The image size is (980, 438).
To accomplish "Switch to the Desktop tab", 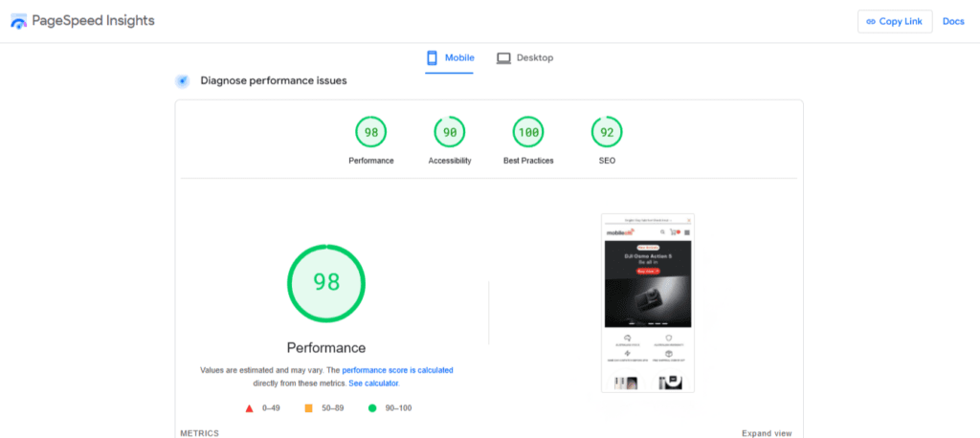I will coord(524,57).
